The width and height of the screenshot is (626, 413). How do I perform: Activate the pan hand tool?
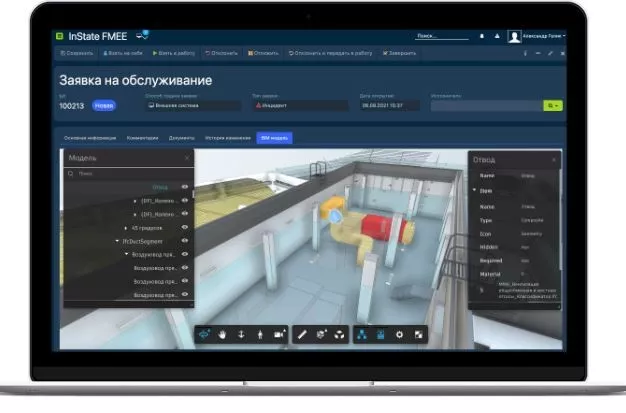pyautogui.click(x=223, y=334)
